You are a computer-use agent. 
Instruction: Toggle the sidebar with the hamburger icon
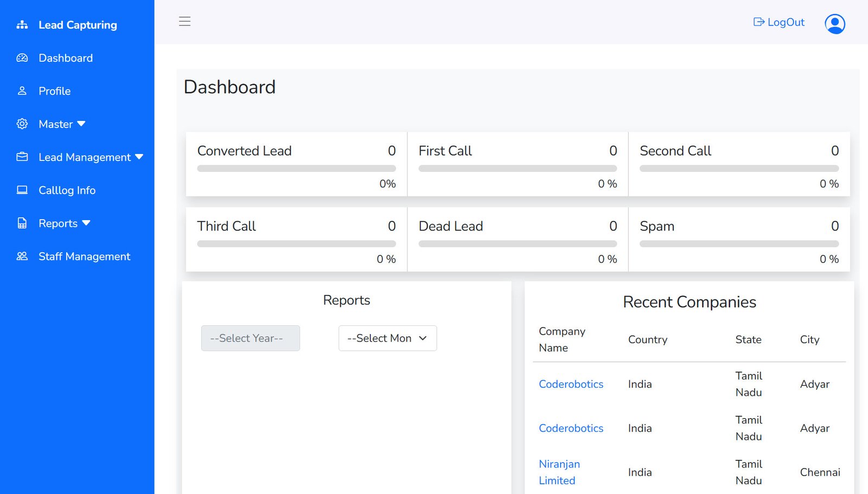(x=185, y=22)
